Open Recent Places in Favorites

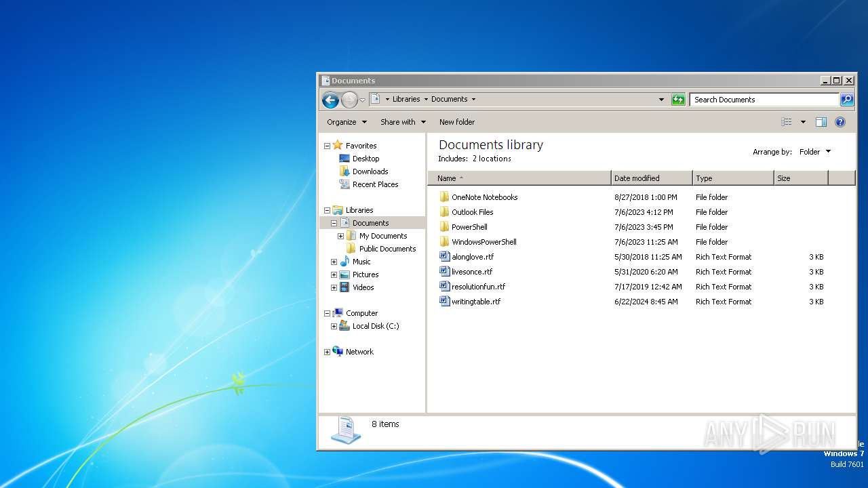click(x=375, y=184)
